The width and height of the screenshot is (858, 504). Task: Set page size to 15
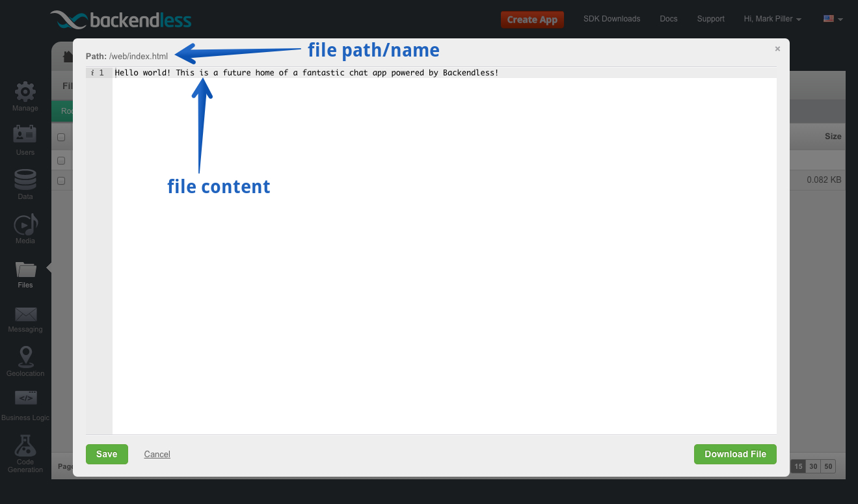point(798,466)
